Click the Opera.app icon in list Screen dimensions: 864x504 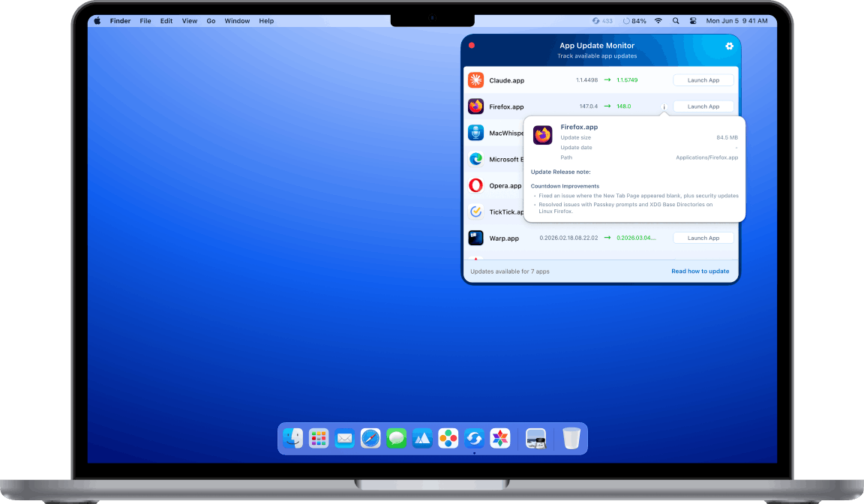point(475,185)
